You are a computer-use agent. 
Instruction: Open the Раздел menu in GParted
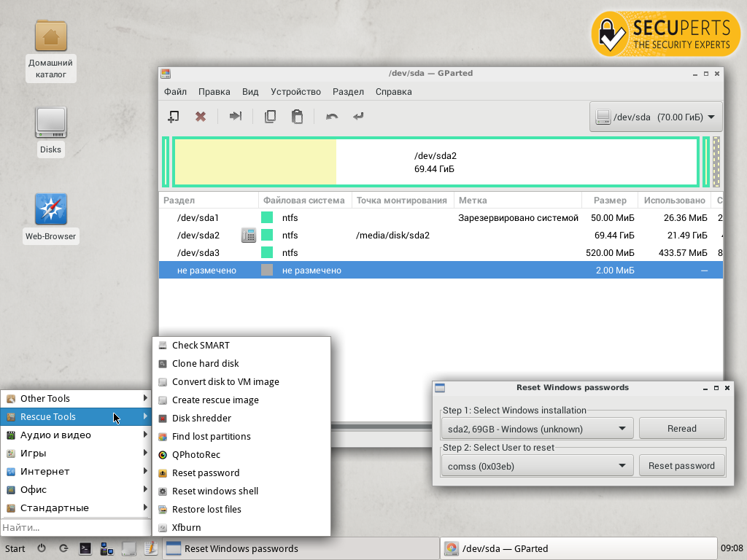point(348,92)
